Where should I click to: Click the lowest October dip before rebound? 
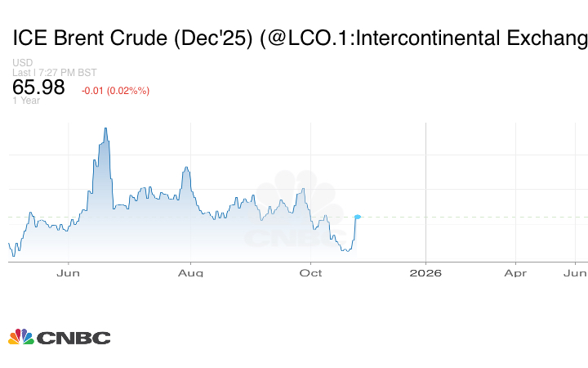coord(347,250)
